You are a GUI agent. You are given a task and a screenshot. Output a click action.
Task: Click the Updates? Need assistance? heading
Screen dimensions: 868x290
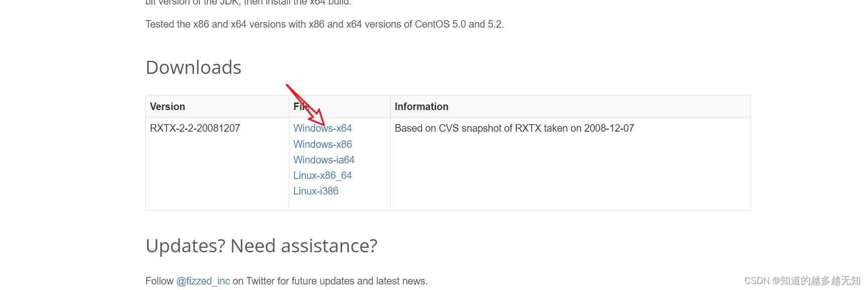[261, 246]
